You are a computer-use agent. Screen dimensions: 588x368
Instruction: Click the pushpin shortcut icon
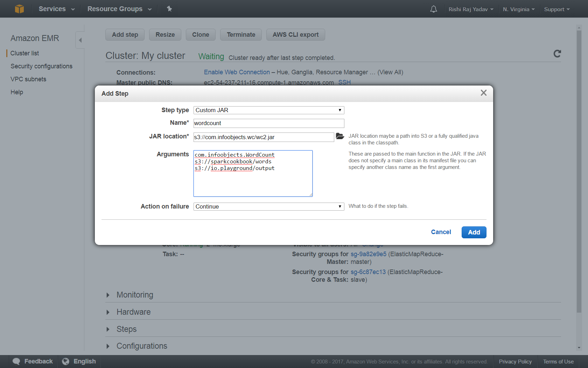click(x=169, y=9)
